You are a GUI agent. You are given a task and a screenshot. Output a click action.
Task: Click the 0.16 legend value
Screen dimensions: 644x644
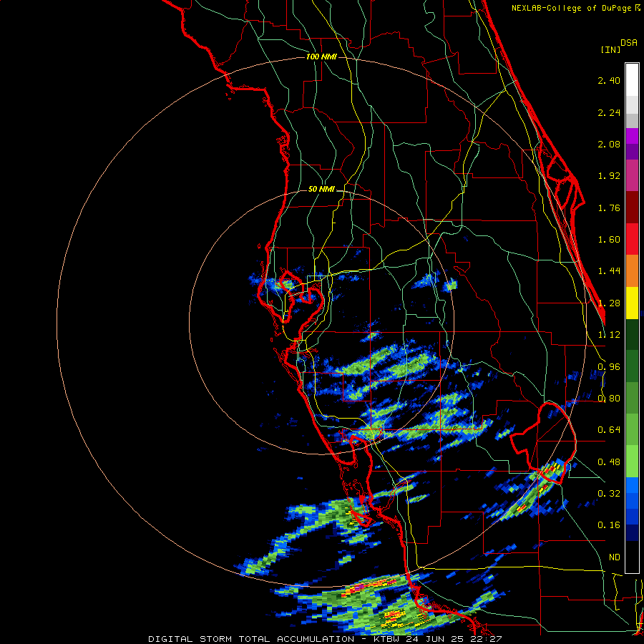coord(609,525)
